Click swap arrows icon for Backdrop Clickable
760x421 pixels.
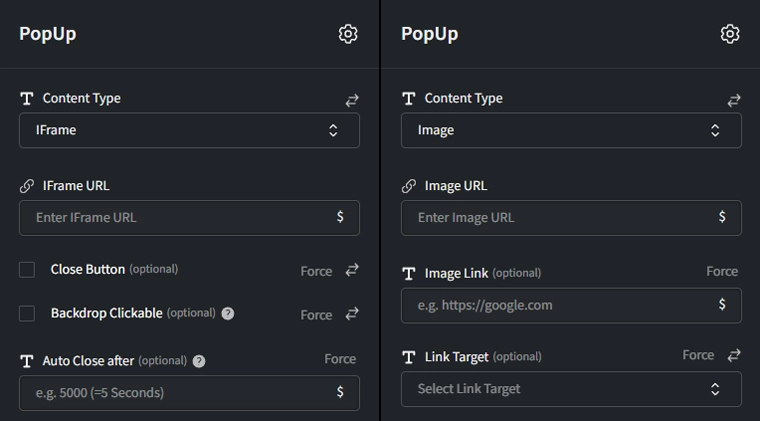coord(352,314)
